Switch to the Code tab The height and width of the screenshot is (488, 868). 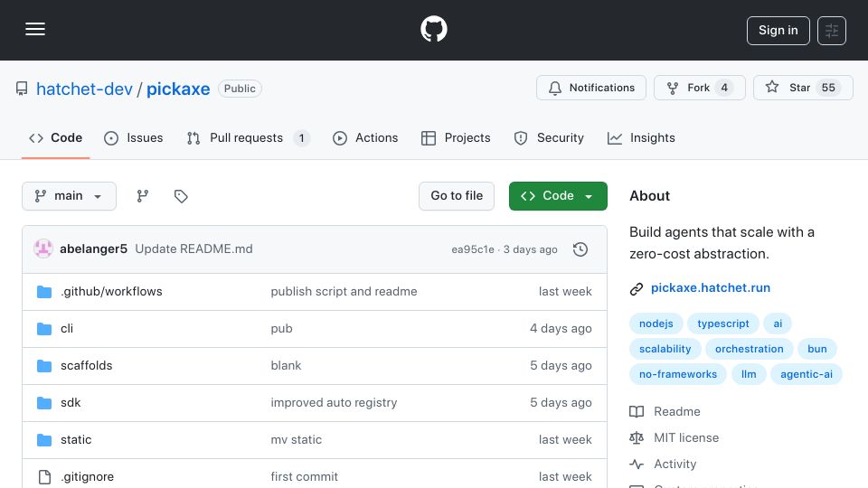pyautogui.click(x=55, y=137)
